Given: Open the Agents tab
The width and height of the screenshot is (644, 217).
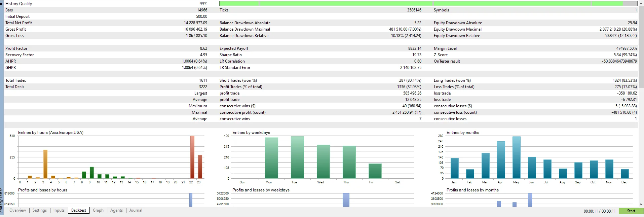Looking at the screenshot, I should tap(117, 210).
